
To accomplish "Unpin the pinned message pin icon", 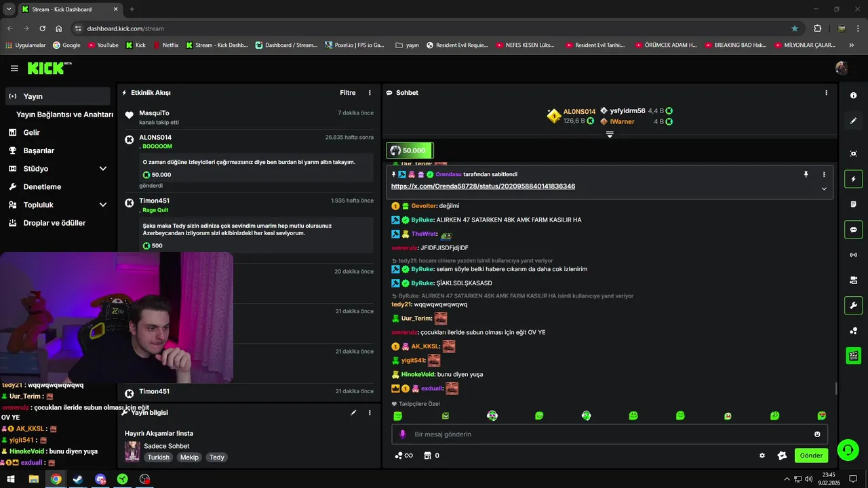I will (806, 174).
